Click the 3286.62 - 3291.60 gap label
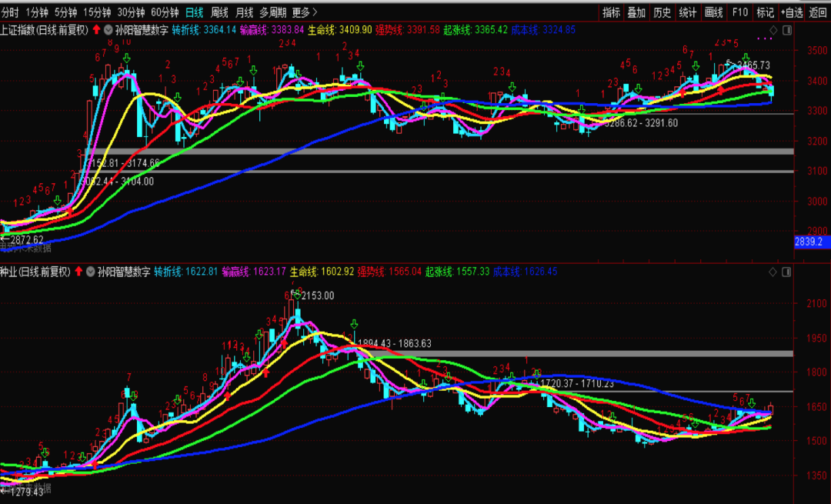The image size is (831, 504). pos(641,123)
